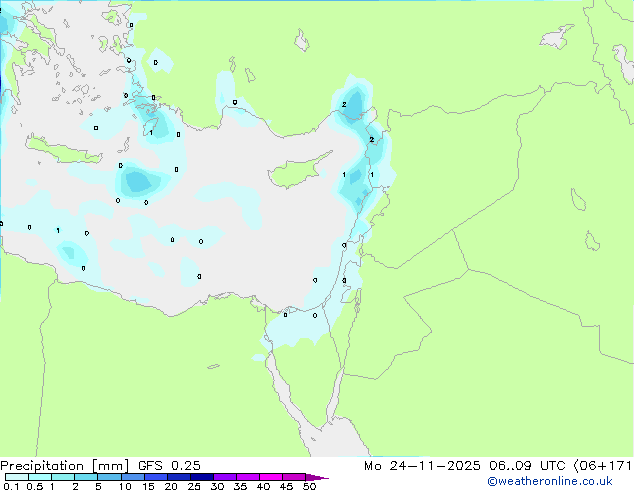Screen dimensions: 634x490
Task: Click the '10' legend scale label
Action: 125,486
